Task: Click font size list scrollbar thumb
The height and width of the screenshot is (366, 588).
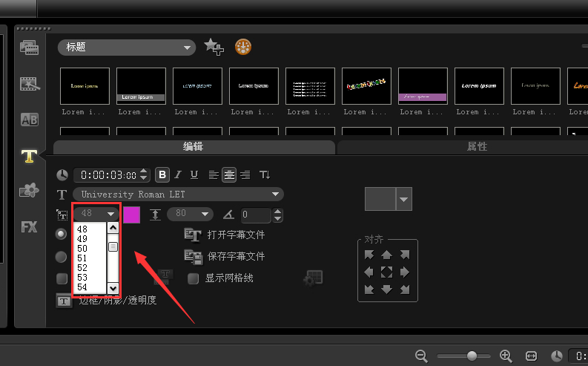Action: point(113,246)
